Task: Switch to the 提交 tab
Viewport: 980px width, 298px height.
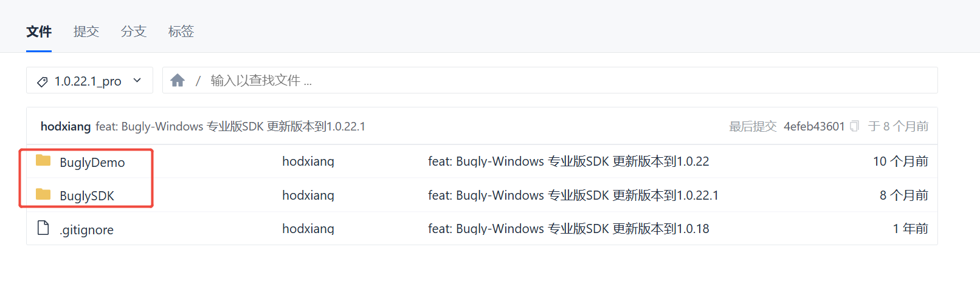Action: coord(86,32)
